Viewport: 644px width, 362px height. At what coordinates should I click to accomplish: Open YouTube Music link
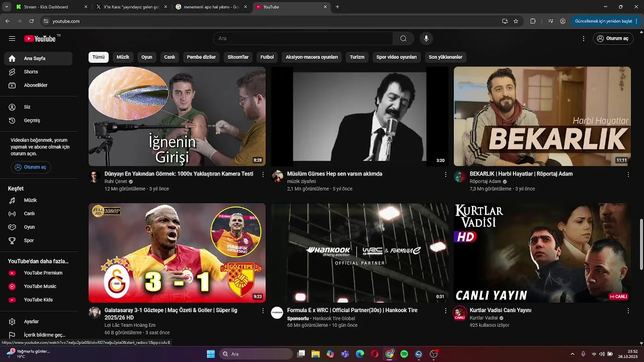coord(38,287)
